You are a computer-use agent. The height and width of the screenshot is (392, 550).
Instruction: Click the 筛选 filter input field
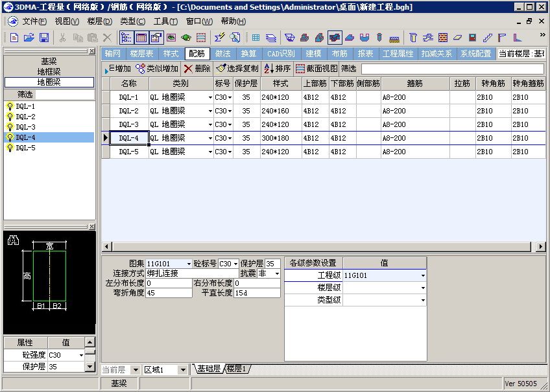pos(452,69)
